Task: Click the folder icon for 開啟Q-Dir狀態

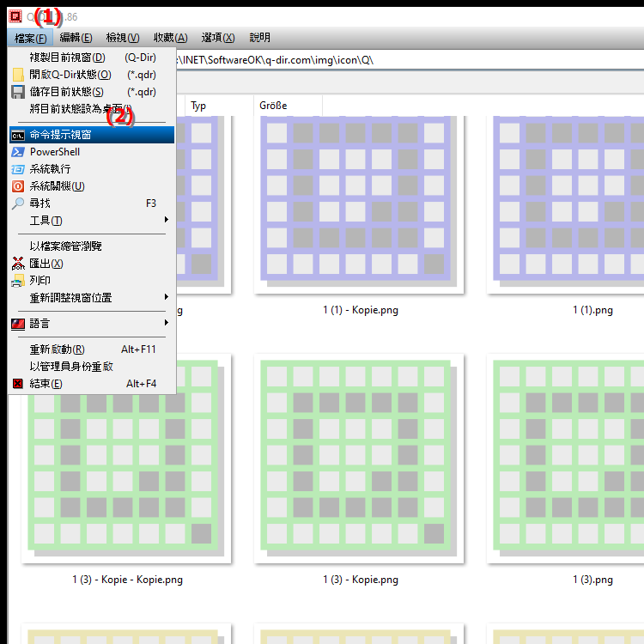Action: tap(18, 75)
